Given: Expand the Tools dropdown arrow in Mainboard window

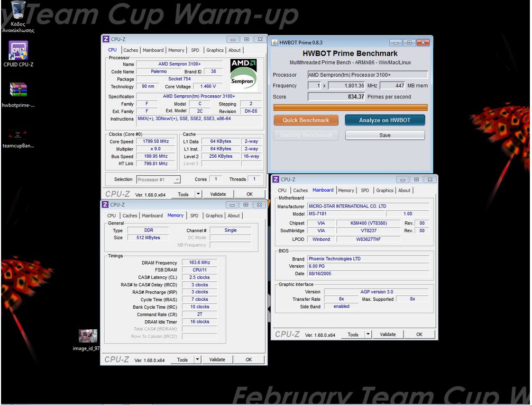Looking at the screenshot, I should pyautogui.click(x=368, y=335).
